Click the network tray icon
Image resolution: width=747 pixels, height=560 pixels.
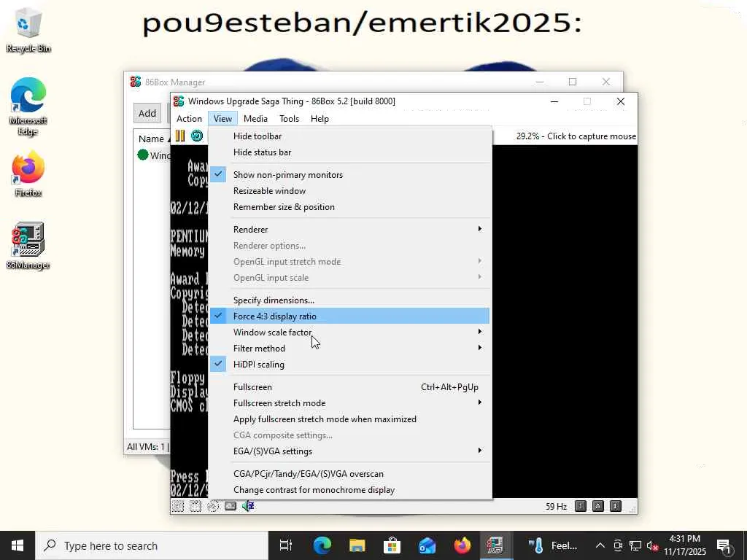[x=635, y=545]
